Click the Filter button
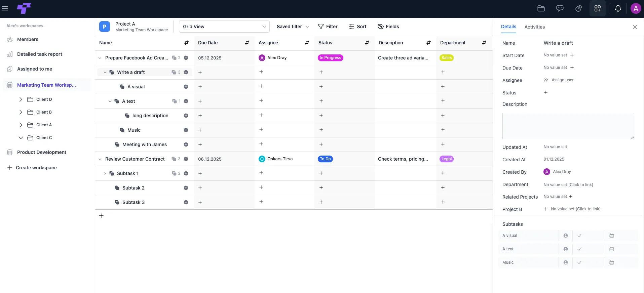Viewport: 644px width, 293px height. (x=328, y=27)
